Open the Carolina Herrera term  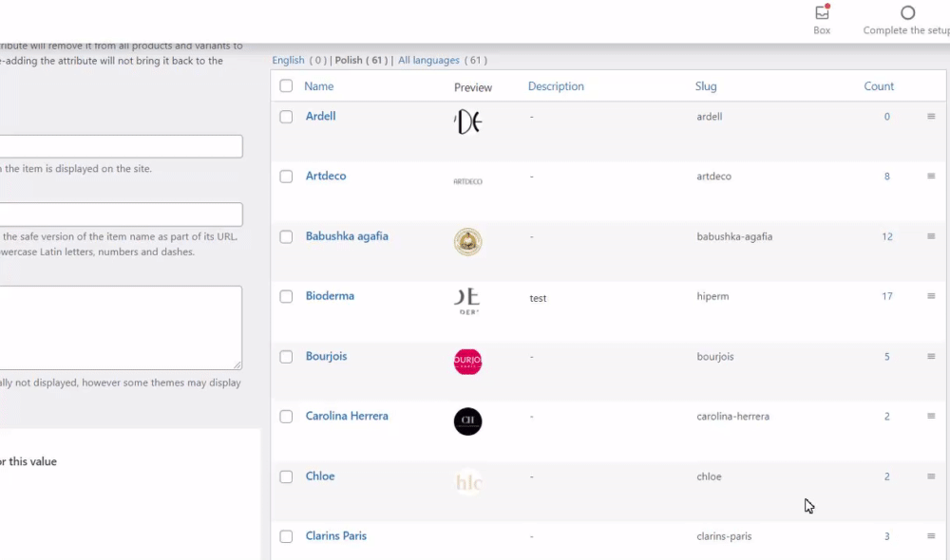pos(347,416)
